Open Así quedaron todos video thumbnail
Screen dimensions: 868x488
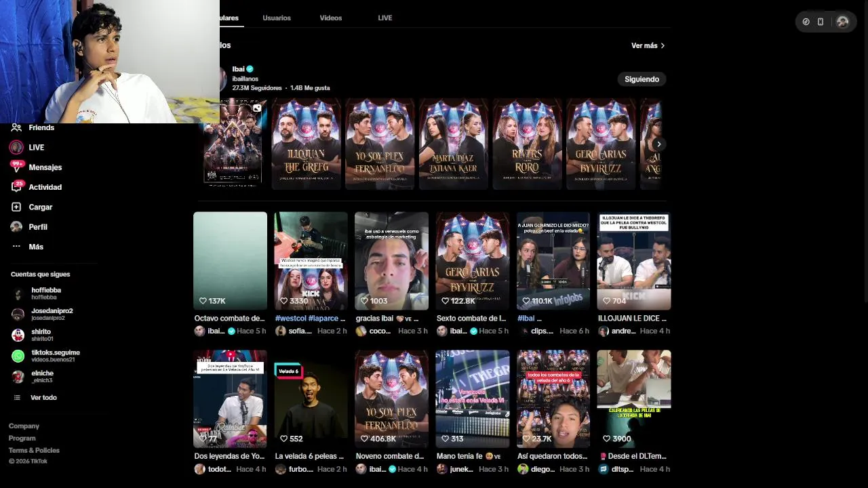[553, 399]
